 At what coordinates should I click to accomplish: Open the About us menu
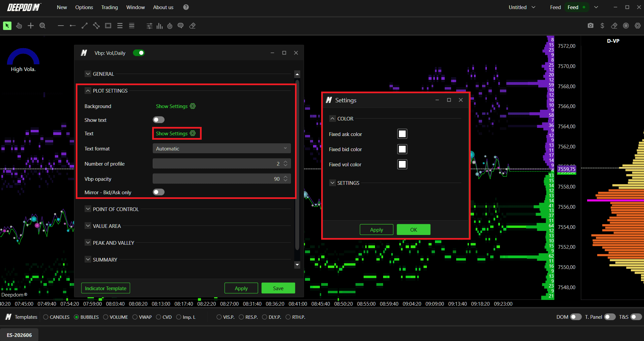point(163,7)
